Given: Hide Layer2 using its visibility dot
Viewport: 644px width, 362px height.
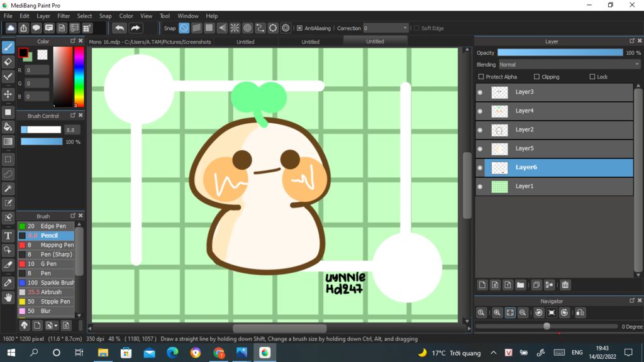Looking at the screenshot, I should [480, 130].
